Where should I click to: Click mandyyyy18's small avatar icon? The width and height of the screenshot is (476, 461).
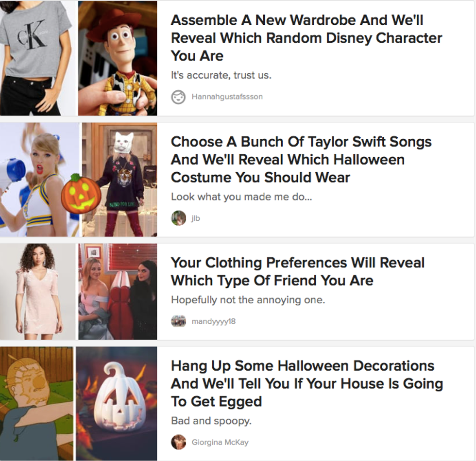click(179, 321)
